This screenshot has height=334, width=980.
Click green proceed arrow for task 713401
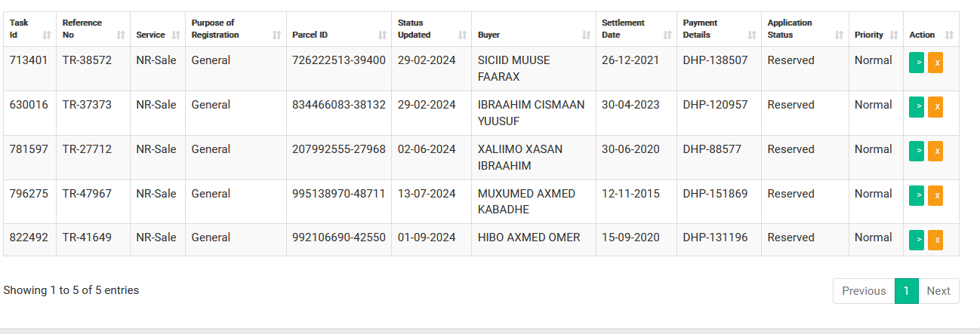917,63
